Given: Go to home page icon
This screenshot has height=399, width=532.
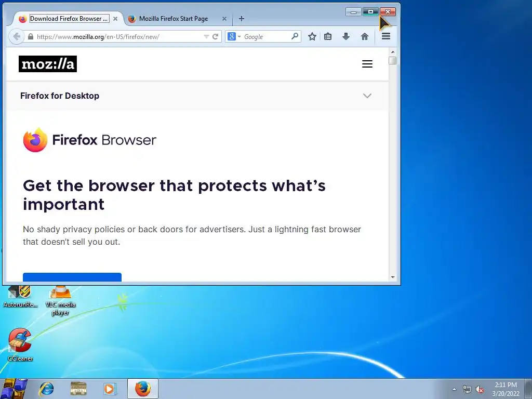Looking at the screenshot, I should click(x=364, y=37).
